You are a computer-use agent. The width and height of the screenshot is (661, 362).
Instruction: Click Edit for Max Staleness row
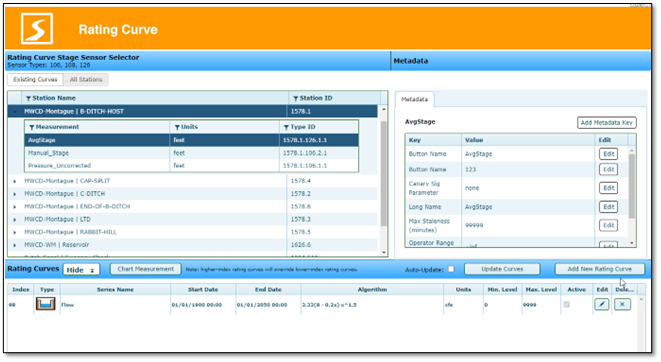point(608,225)
